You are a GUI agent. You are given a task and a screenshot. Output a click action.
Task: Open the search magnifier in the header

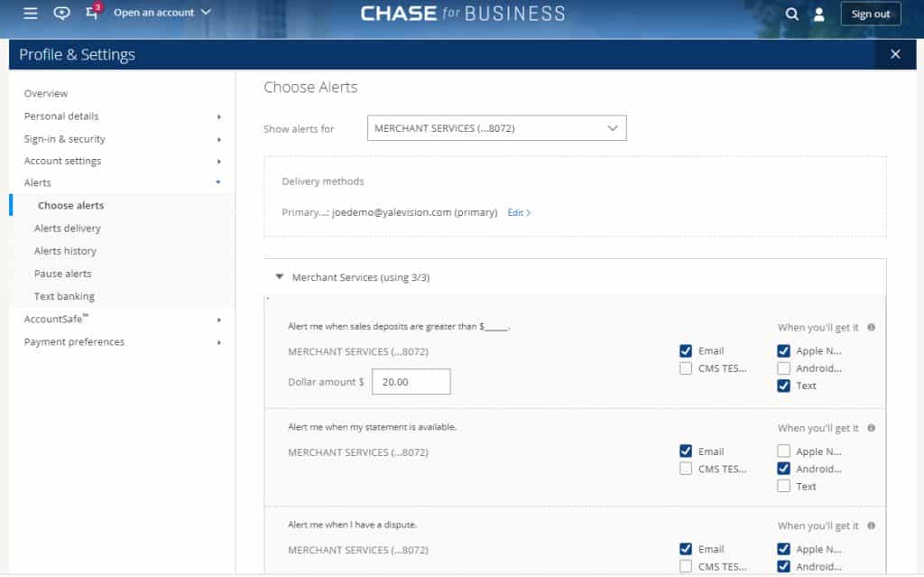(x=792, y=14)
